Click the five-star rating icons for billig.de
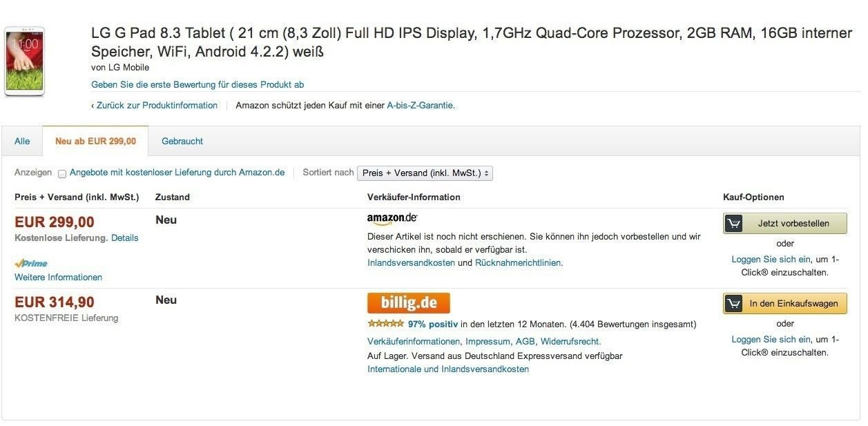 (385, 323)
